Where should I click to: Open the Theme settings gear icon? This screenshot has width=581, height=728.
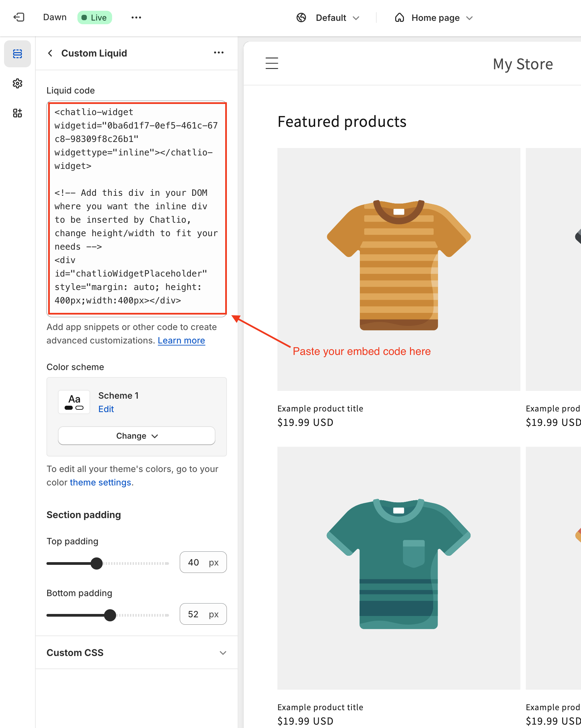(x=18, y=83)
